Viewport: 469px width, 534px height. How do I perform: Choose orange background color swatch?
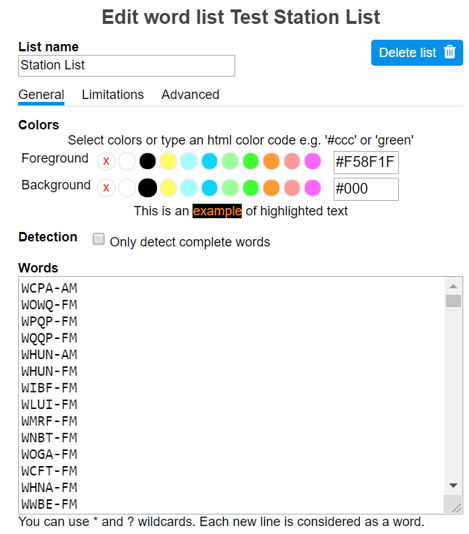pyautogui.click(x=271, y=188)
